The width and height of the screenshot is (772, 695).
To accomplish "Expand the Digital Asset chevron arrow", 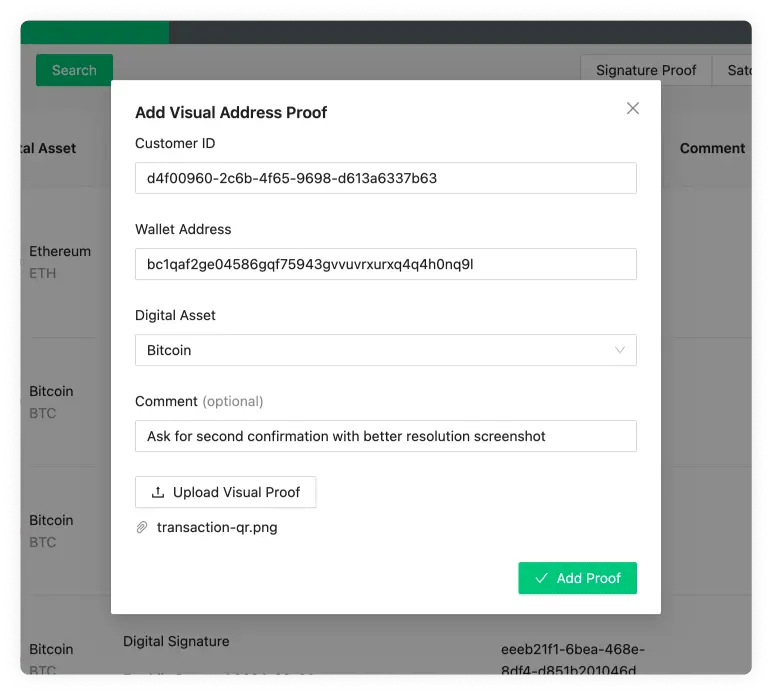I will coord(620,350).
